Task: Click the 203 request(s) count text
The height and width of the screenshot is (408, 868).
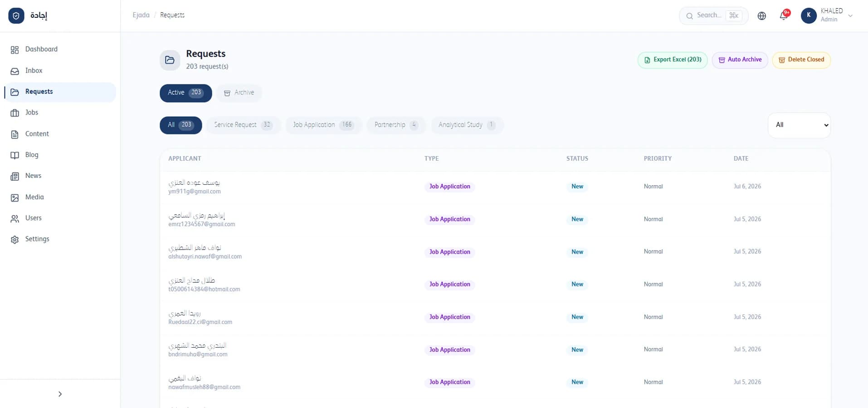Action: click(x=207, y=67)
